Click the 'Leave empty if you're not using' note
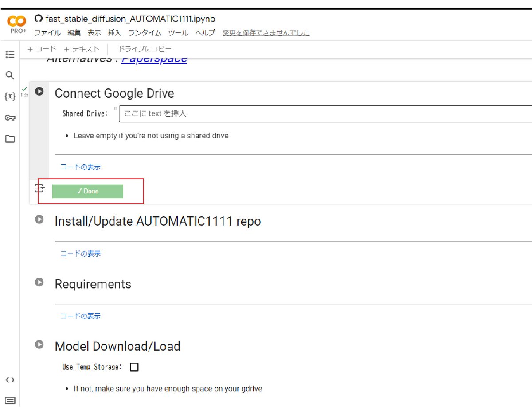Image resolution: width=532 pixels, height=407 pixels. coord(151,136)
